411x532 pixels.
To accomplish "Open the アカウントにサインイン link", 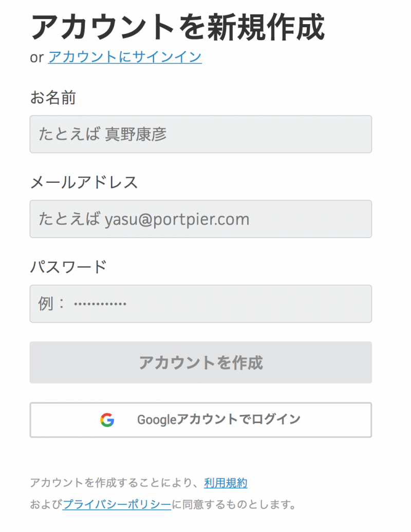I will 125,57.
